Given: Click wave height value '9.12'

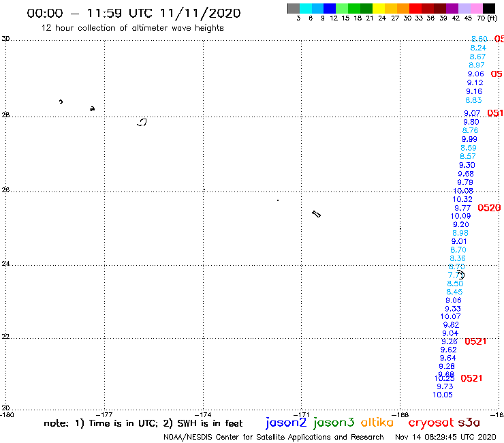Looking at the screenshot, I should (475, 82).
